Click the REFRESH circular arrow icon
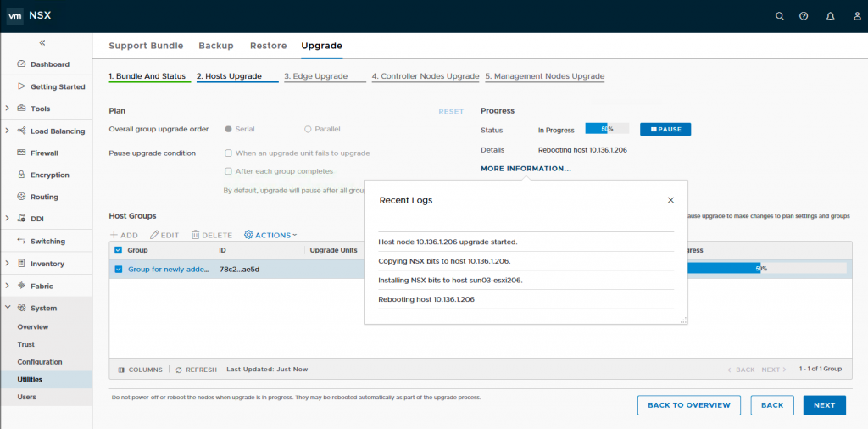The height and width of the screenshot is (429, 868). pyautogui.click(x=179, y=370)
